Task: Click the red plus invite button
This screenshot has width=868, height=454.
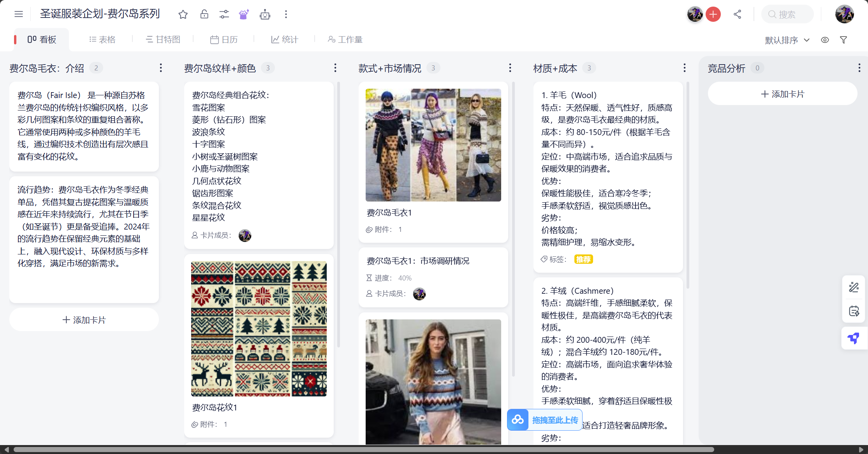Action: [713, 14]
